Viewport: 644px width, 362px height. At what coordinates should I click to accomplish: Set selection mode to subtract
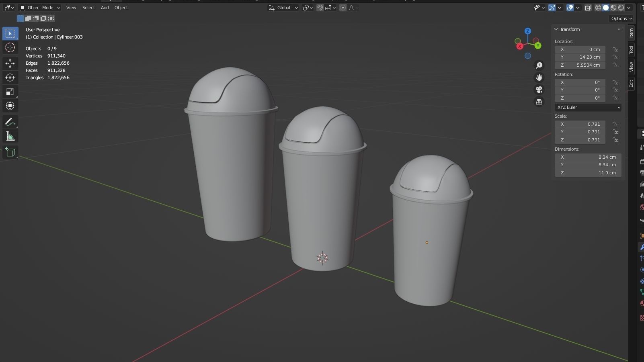36,18
